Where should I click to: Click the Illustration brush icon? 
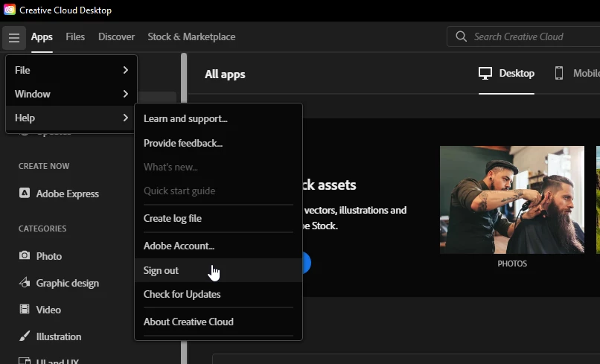point(25,336)
